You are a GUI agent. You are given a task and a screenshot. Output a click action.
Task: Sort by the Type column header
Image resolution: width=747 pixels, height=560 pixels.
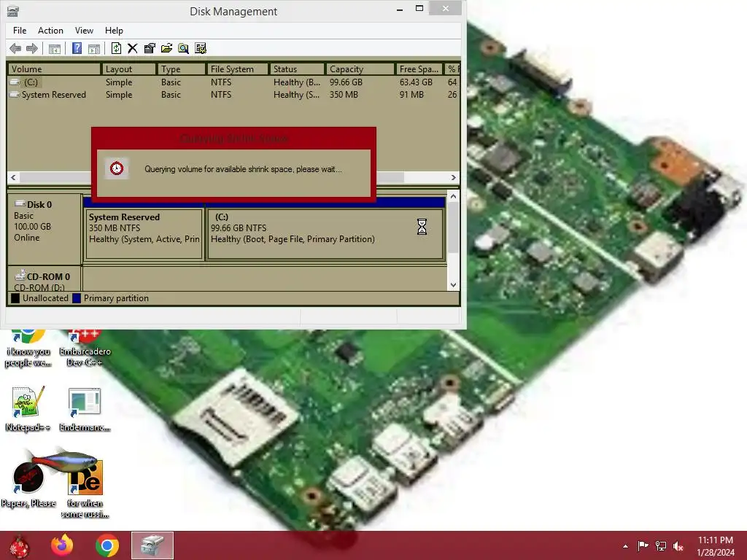pos(181,69)
